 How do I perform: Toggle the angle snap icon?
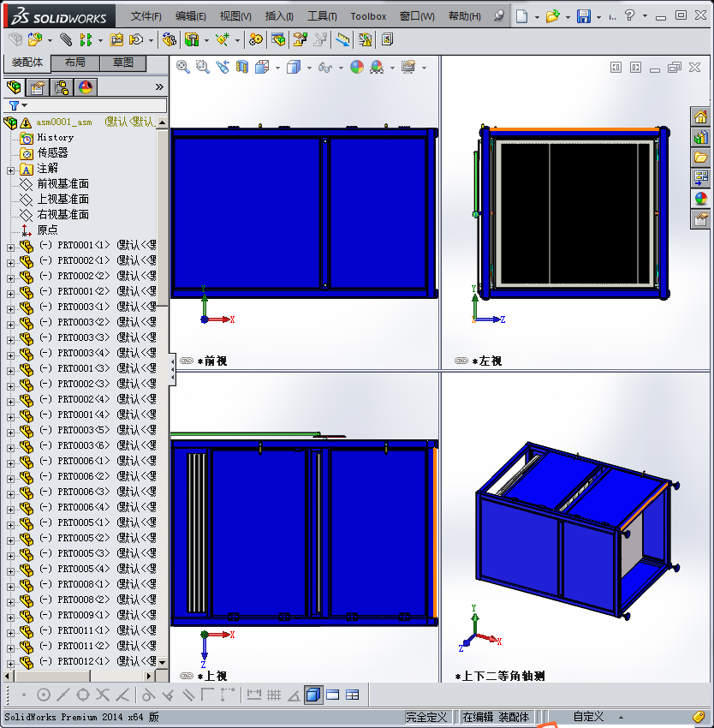tap(294, 695)
